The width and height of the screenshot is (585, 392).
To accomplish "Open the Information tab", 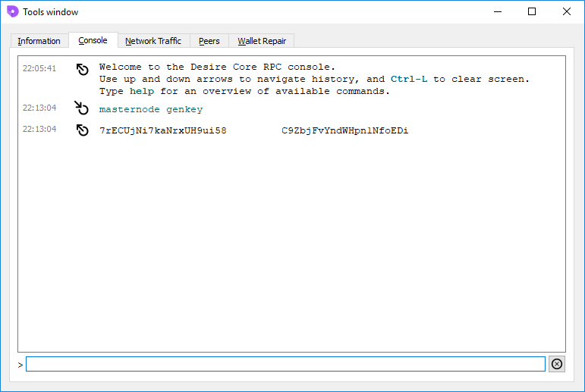I will 39,41.
